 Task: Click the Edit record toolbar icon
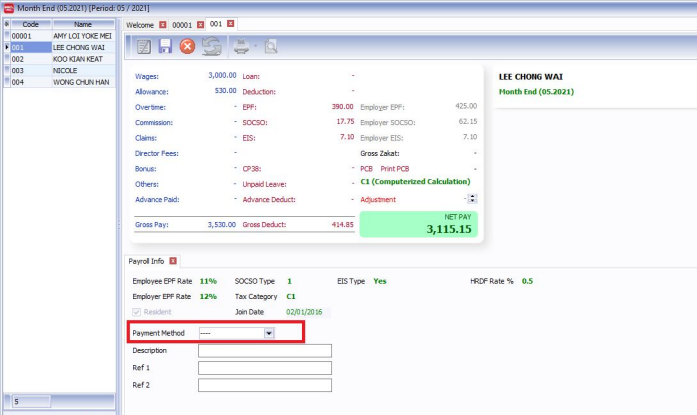point(143,47)
